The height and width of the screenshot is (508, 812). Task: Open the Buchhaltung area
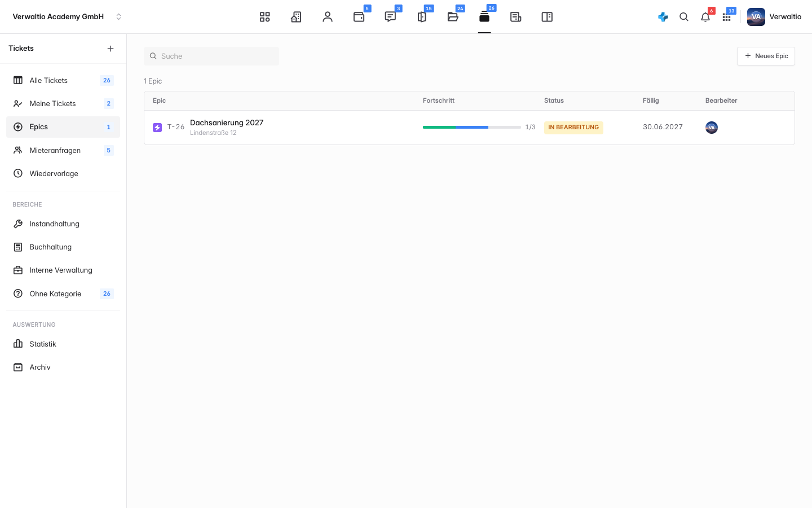click(x=63, y=247)
